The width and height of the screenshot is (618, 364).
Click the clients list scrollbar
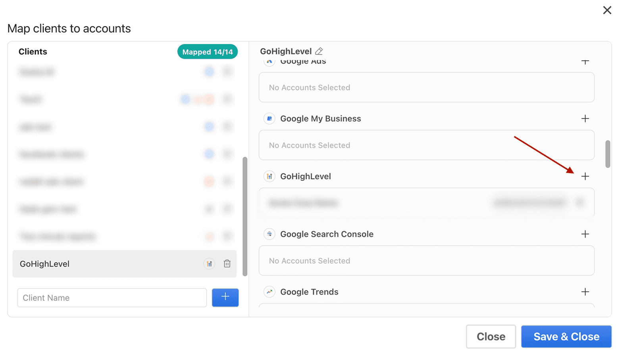(245, 216)
